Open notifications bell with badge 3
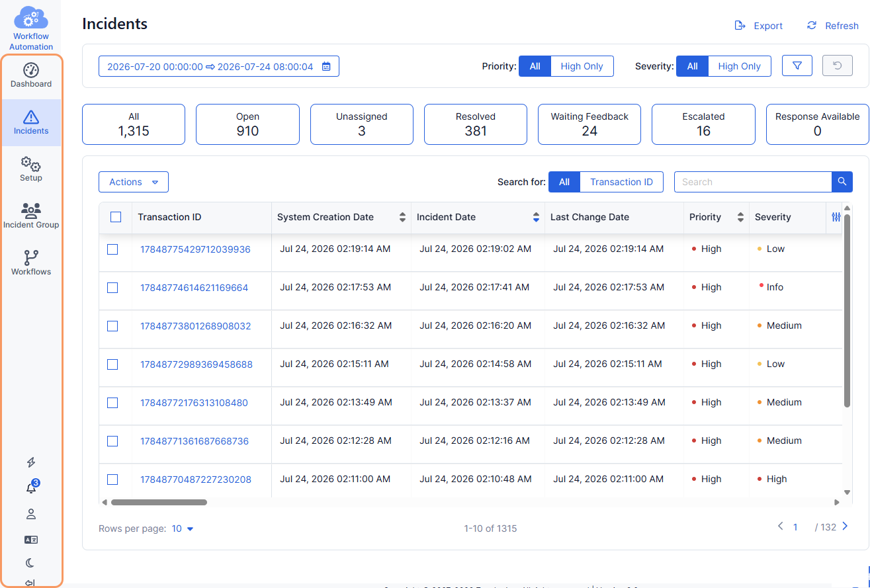Image resolution: width=870 pixels, height=588 pixels. point(31,487)
